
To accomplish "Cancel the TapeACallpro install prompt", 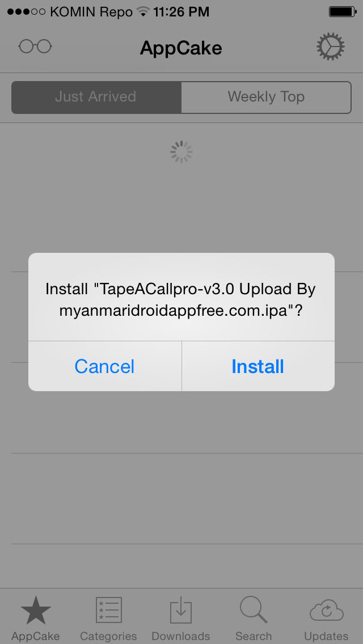I will coord(104,366).
